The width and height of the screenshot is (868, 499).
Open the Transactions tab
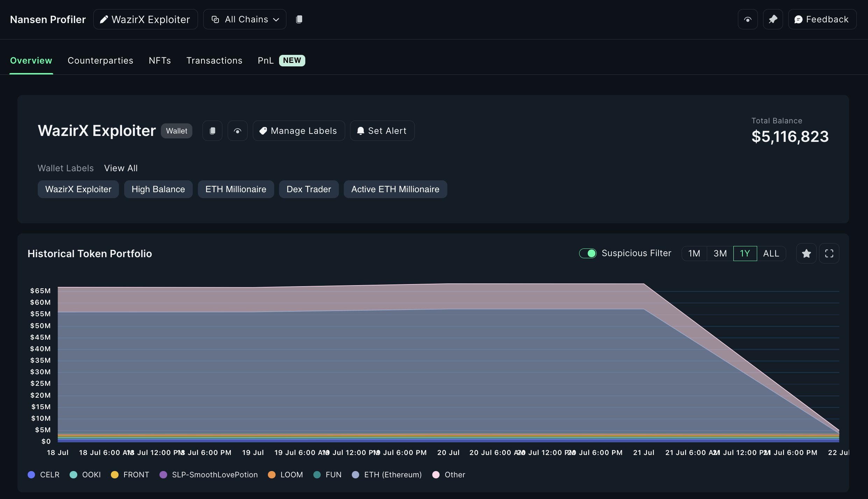214,60
